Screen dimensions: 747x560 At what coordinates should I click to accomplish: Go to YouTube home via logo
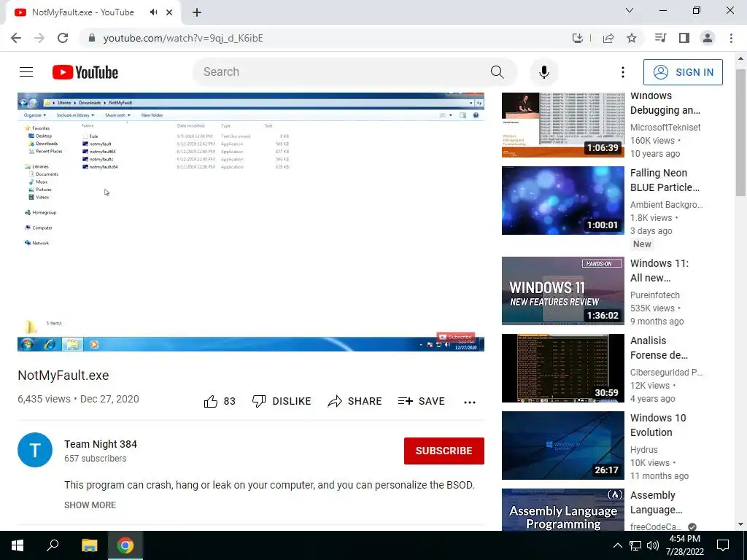[85, 72]
